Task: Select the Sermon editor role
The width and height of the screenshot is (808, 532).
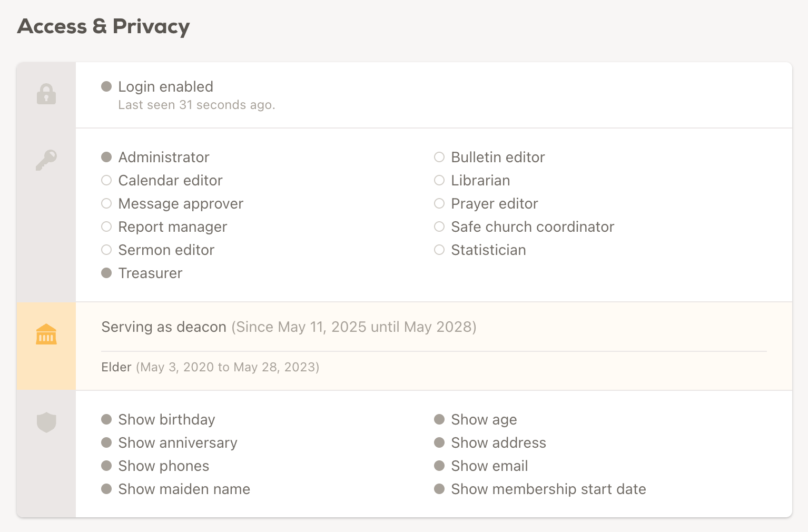Action: pyautogui.click(x=106, y=250)
